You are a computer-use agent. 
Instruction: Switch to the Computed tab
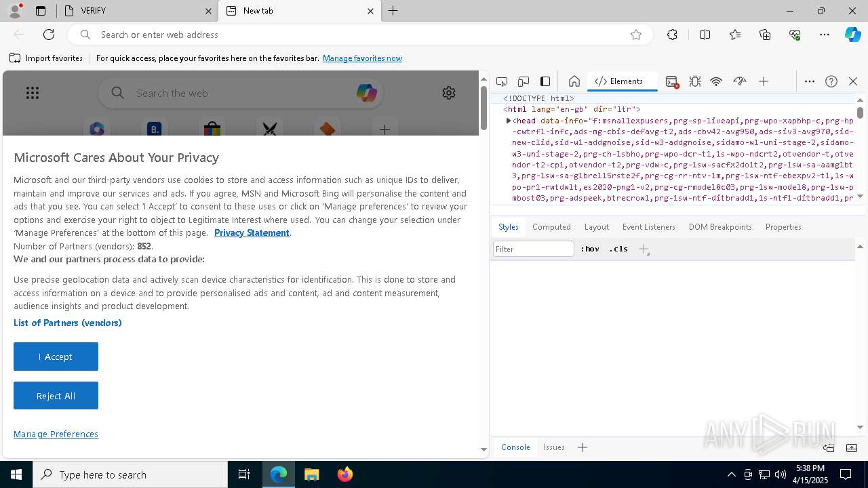[551, 227]
